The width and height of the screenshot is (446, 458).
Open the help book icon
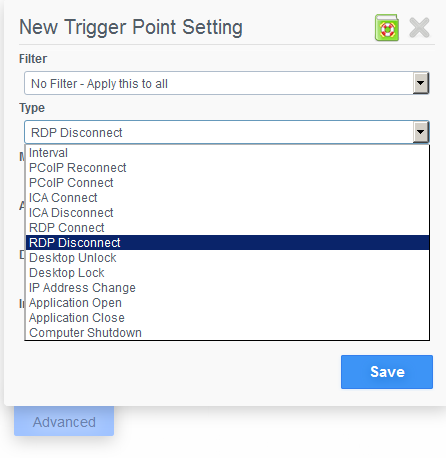click(x=387, y=28)
